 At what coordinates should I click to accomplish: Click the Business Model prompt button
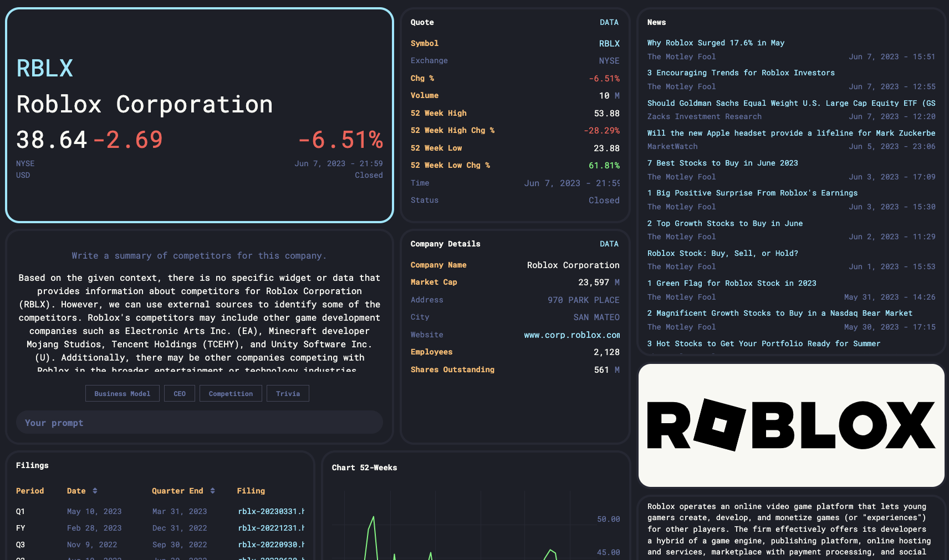(123, 393)
